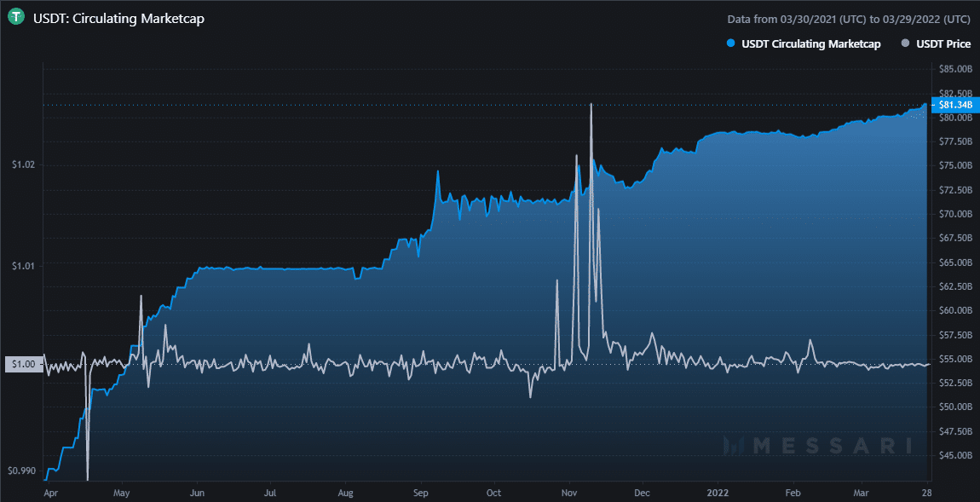The width and height of the screenshot is (980, 502).
Task: Click the $82.50B axis label
Action: 955,93
